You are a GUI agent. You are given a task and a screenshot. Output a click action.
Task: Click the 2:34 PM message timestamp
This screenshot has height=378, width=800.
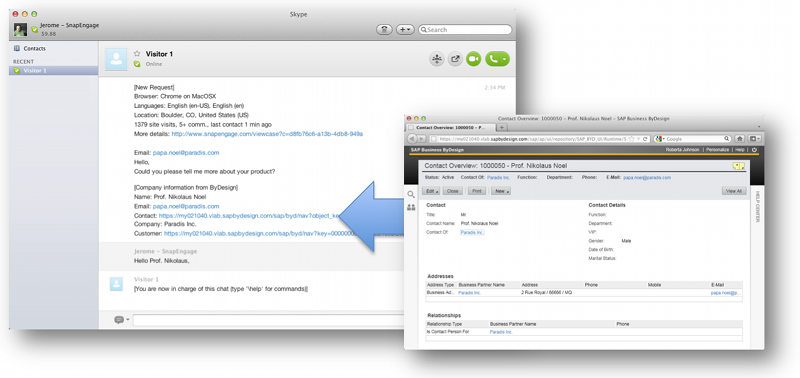494,88
